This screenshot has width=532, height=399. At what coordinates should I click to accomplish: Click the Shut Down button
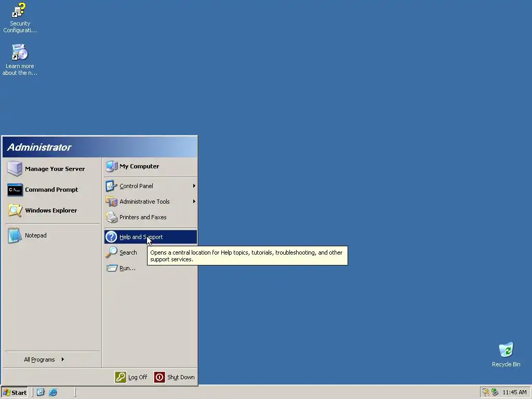tap(174, 377)
